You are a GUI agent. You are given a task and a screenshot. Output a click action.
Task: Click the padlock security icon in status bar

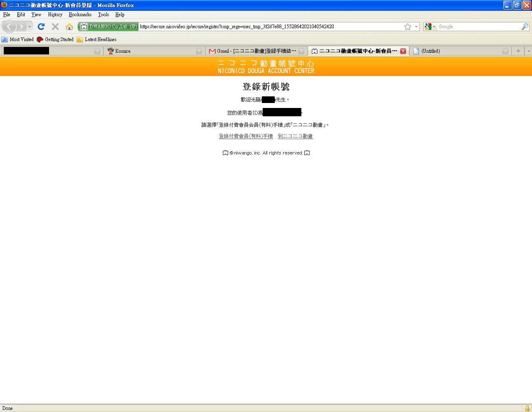[527, 408]
